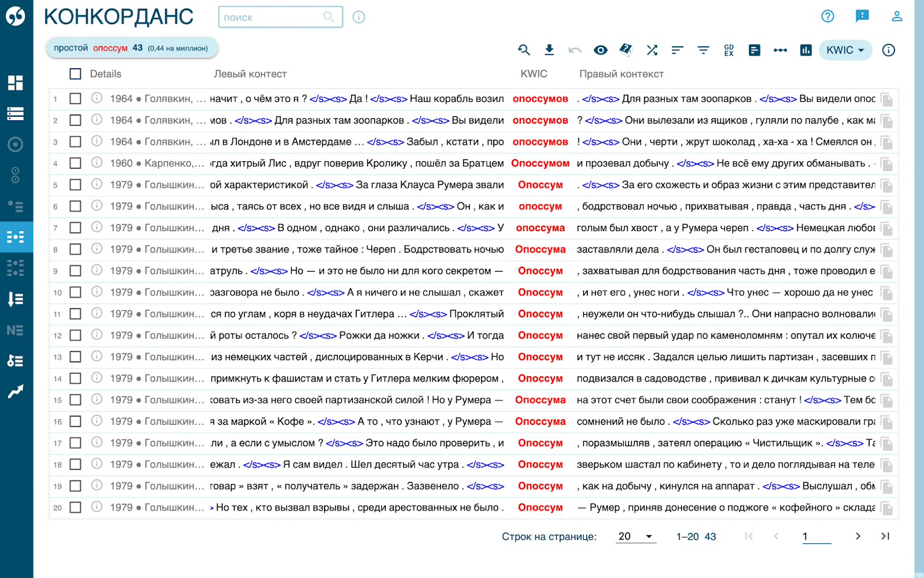Image resolution: width=924 pixels, height=578 pixels.
Task: Click the simple query опоссум chip
Action: (x=132, y=48)
